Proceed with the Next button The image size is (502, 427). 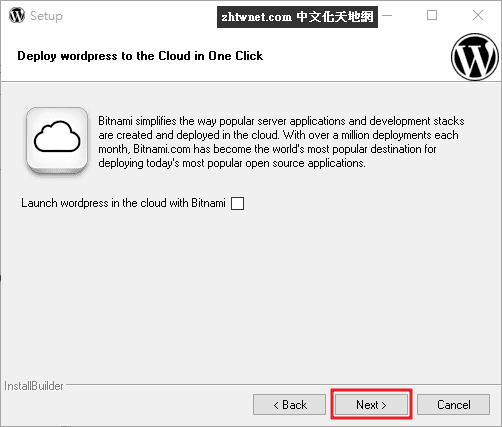pos(371,405)
